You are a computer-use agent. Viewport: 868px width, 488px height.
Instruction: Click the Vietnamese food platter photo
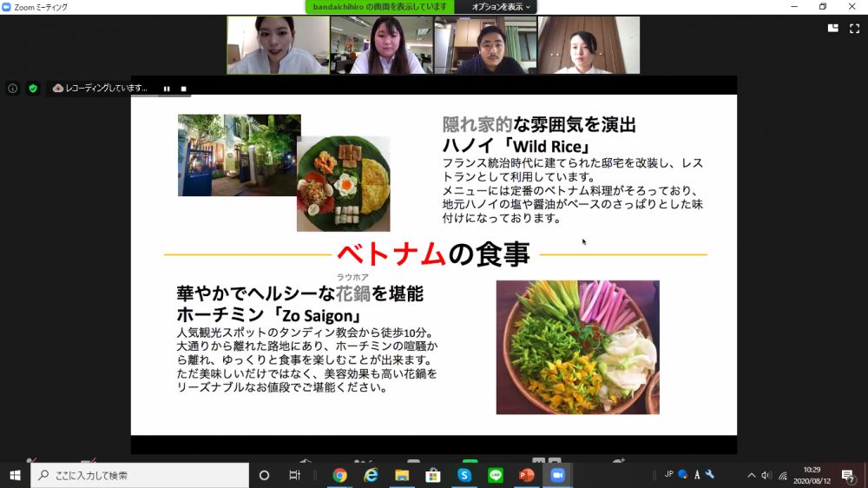click(343, 184)
